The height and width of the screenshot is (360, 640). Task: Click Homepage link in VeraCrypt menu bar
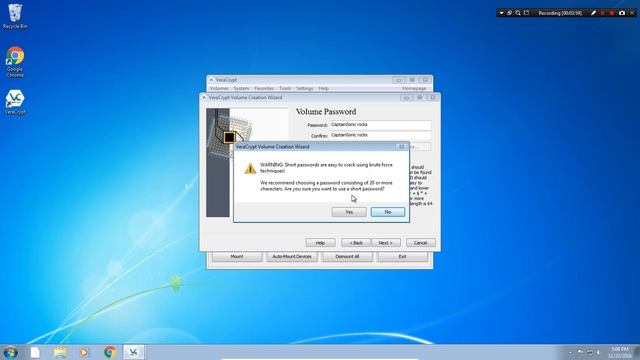point(414,88)
